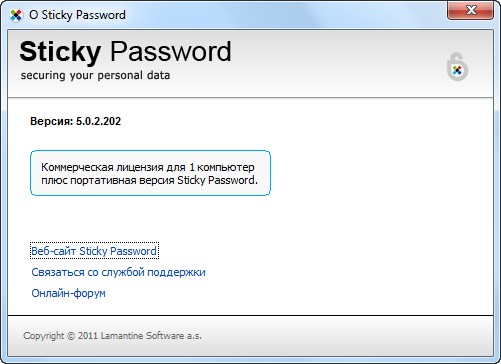The height and width of the screenshot is (364, 501).
Task: Close the About Sticky Password dialog
Action: tap(470, 10)
